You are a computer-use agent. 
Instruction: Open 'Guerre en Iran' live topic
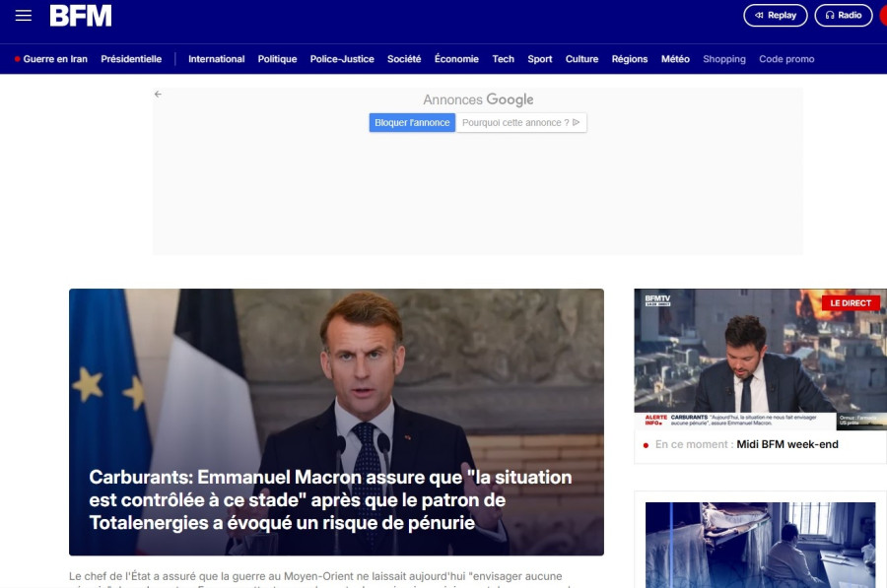pyautogui.click(x=54, y=59)
